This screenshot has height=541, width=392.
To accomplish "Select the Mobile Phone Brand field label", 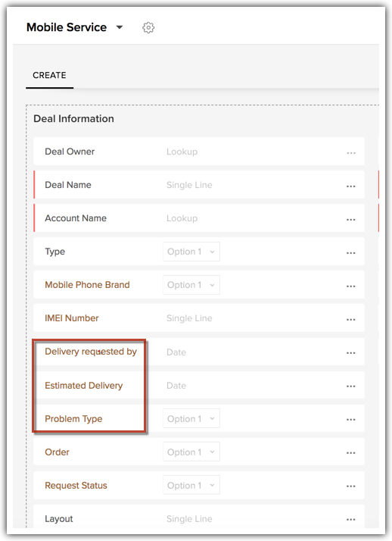I will (87, 285).
